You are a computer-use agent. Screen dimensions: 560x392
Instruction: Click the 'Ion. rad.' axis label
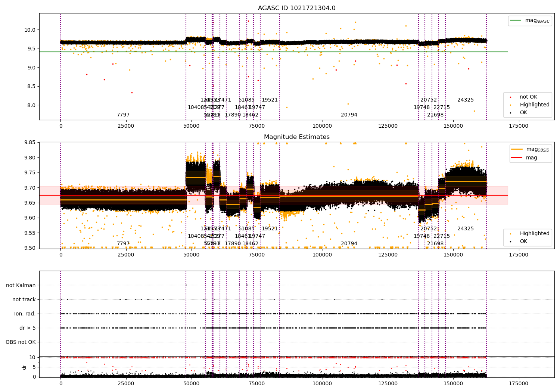point(25,314)
